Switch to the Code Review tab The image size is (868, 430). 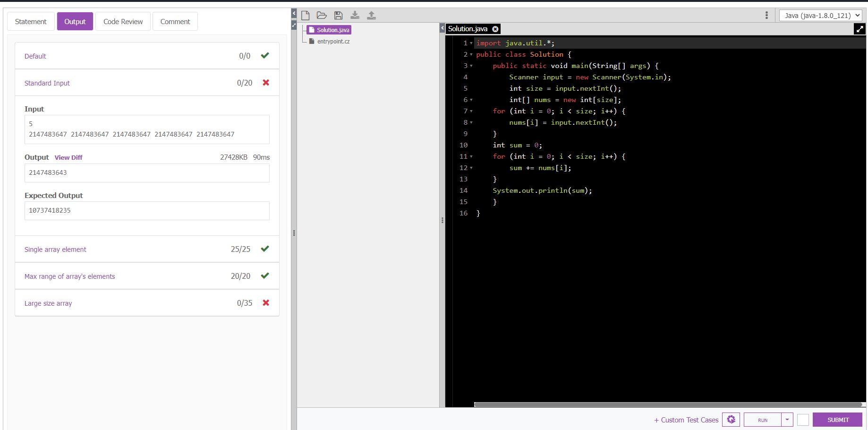click(122, 21)
